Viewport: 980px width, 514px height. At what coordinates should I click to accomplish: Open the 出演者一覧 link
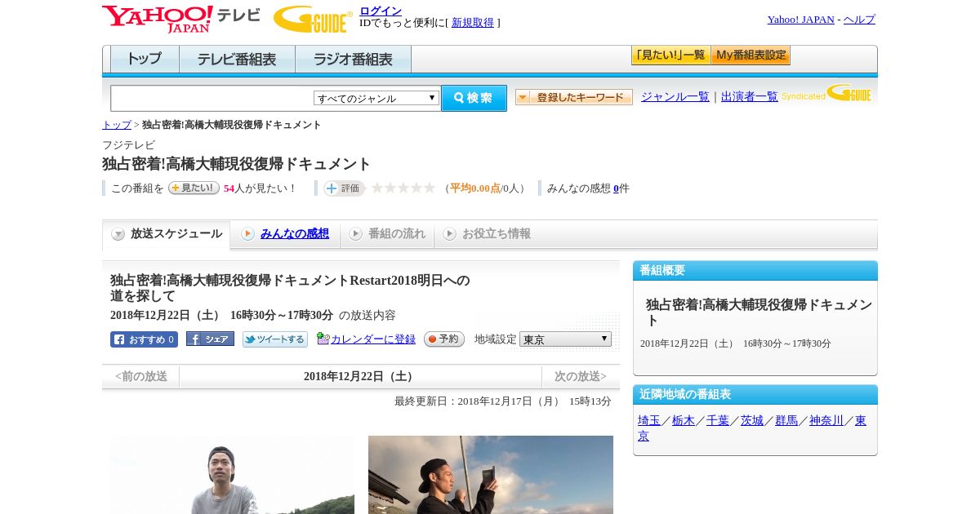[750, 96]
